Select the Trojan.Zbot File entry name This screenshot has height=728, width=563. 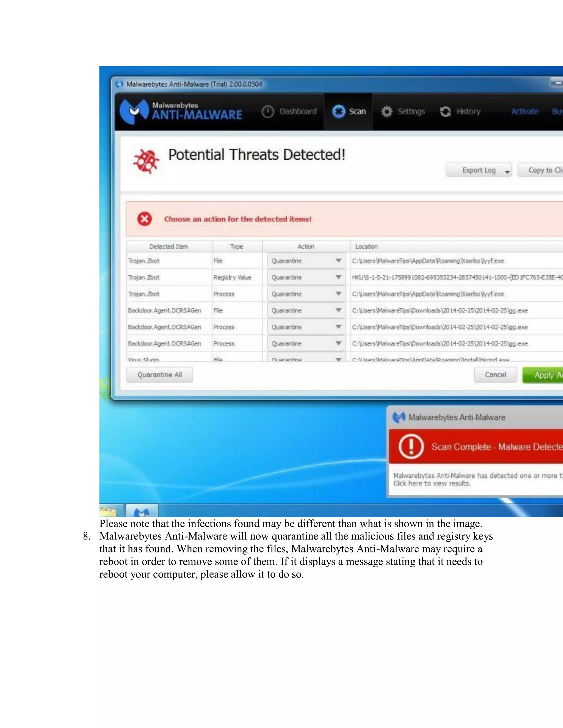pos(144,261)
